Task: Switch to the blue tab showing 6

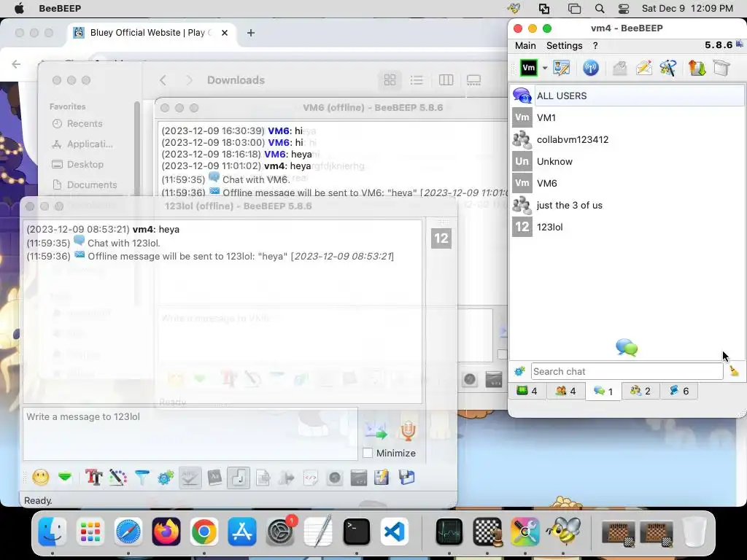Action: tap(678, 391)
